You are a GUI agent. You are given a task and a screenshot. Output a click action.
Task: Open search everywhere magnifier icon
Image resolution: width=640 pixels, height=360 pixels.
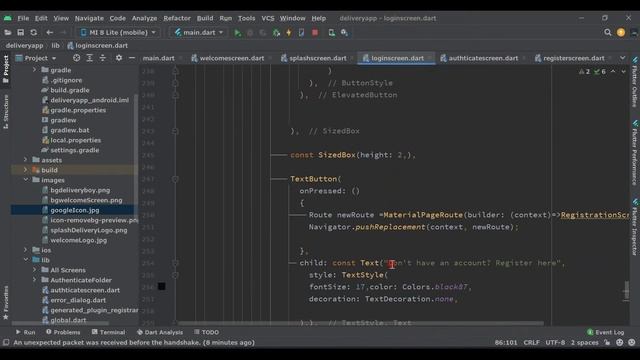[x=608, y=33]
